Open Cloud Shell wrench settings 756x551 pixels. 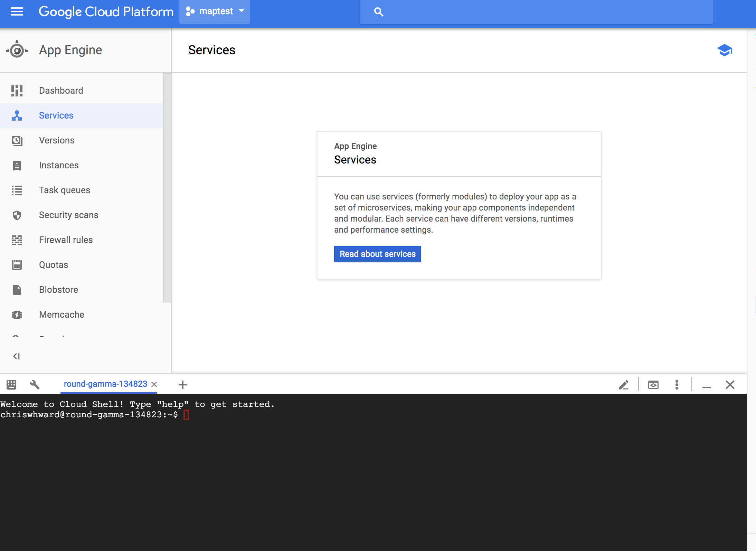pyautogui.click(x=35, y=384)
